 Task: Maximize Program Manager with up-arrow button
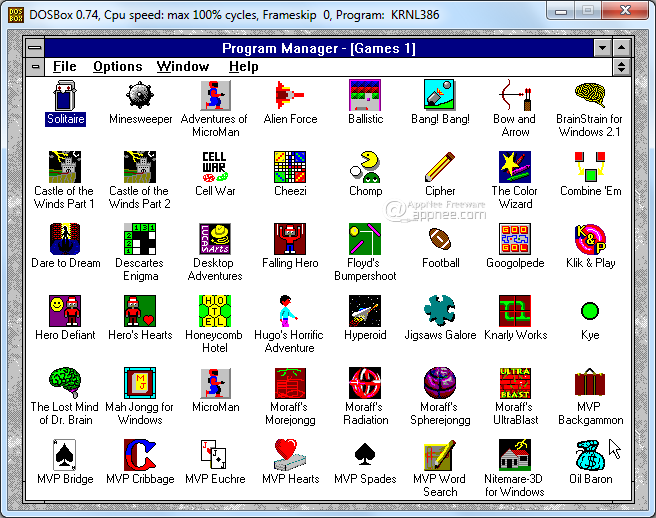click(622, 48)
